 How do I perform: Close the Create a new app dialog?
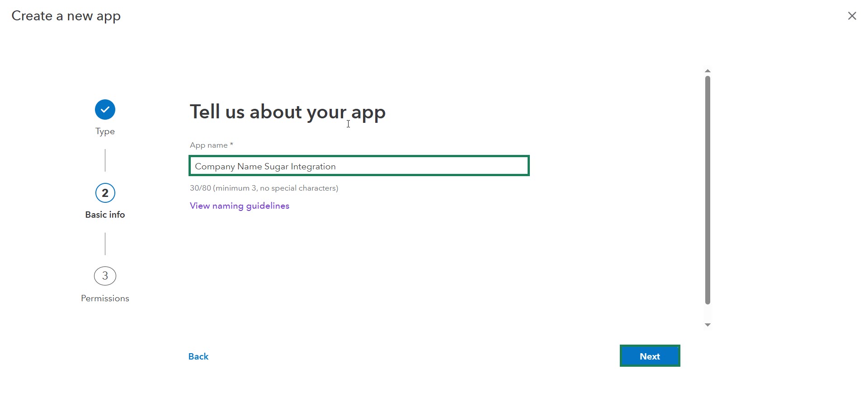(x=852, y=16)
